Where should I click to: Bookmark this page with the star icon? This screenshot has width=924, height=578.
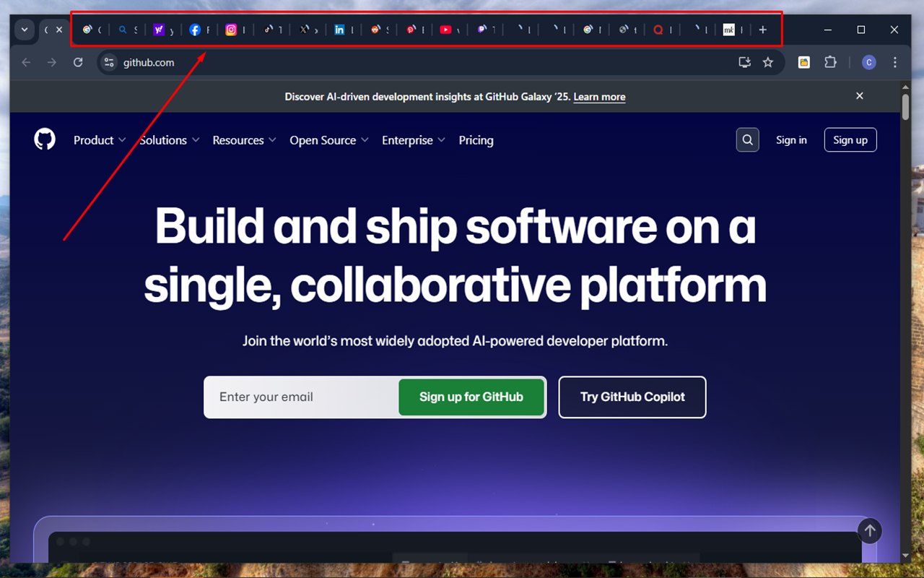pyautogui.click(x=768, y=63)
